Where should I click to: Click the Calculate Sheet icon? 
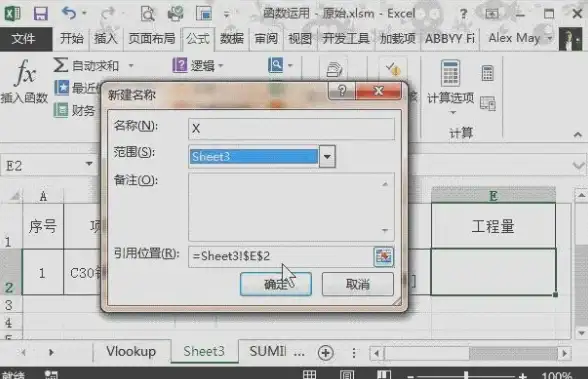pyautogui.click(x=488, y=103)
